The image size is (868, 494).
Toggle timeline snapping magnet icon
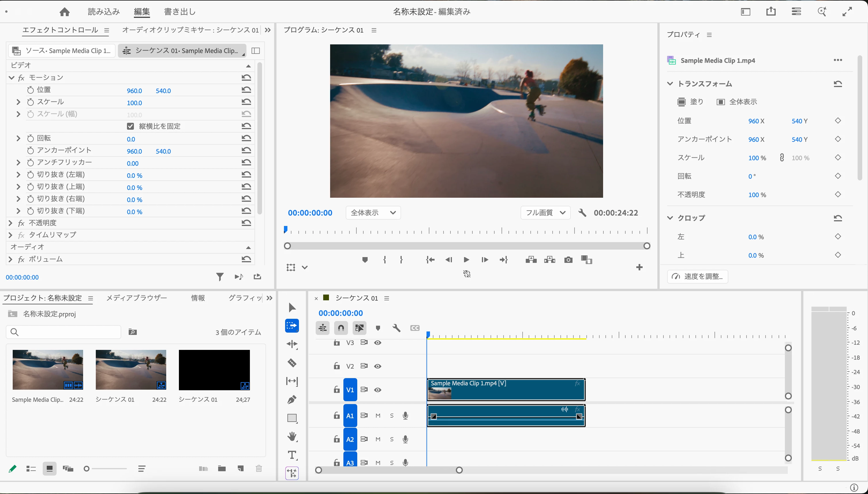pos(341,328)
